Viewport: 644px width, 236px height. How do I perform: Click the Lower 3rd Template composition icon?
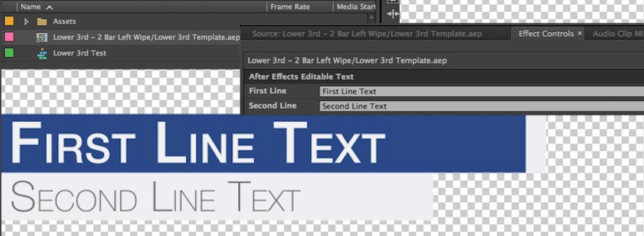pos(42,37)
